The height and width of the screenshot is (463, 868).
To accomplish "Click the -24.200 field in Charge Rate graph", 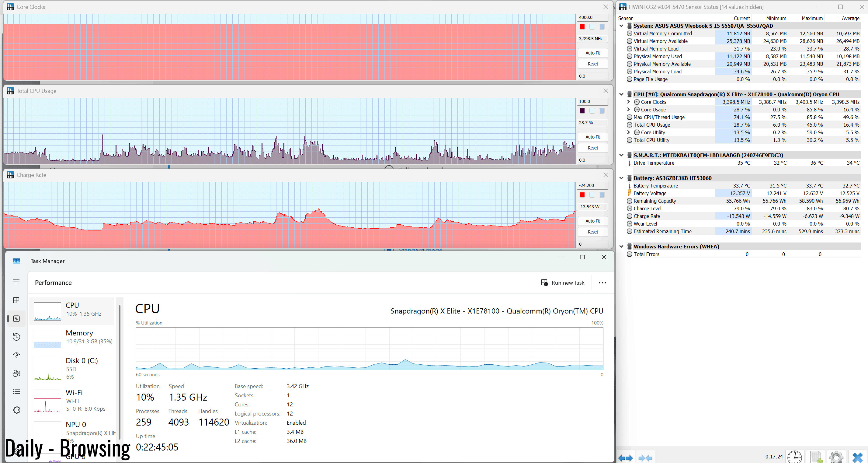I will [x=593, y=185].
